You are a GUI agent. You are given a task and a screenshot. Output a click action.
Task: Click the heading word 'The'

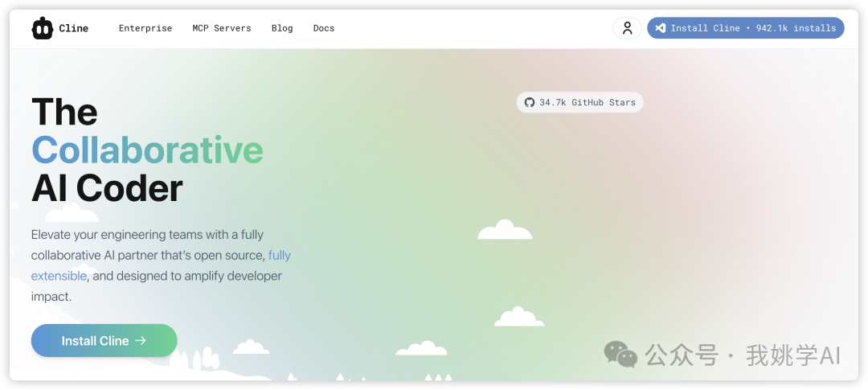click(x=65, y=111)
